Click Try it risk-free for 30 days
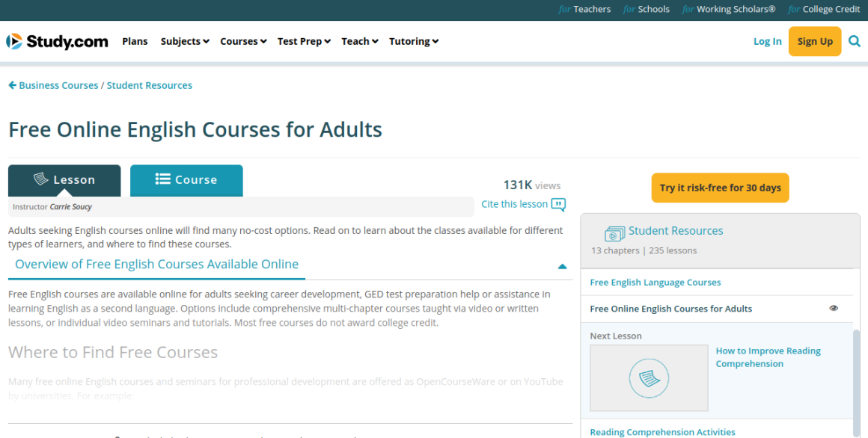 [x=720, y=188]
